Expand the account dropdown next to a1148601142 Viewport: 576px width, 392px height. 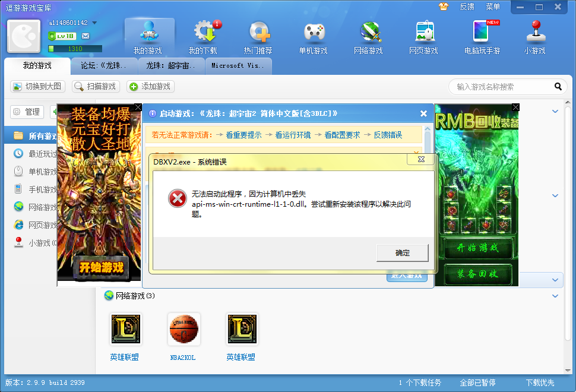click(x=94, y=23)
